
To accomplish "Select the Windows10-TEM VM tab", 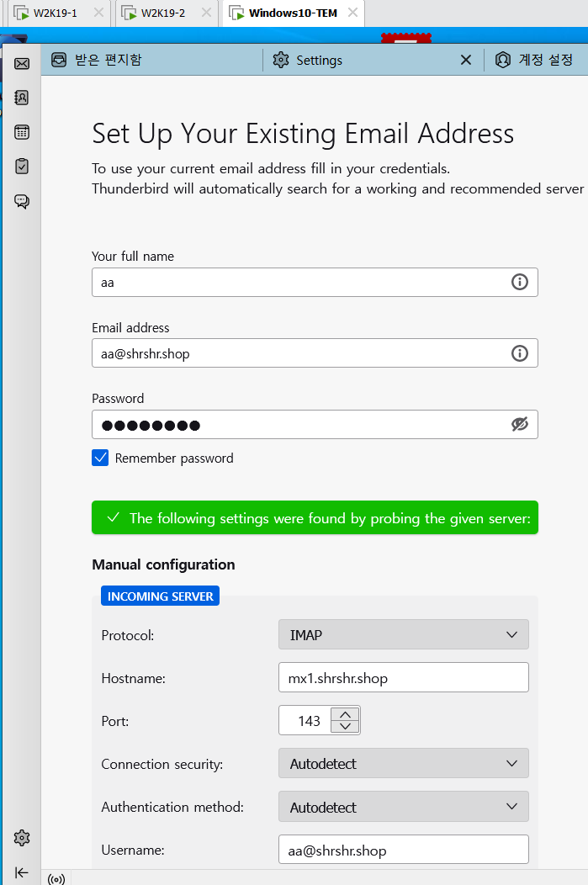I will click(292, 13).
